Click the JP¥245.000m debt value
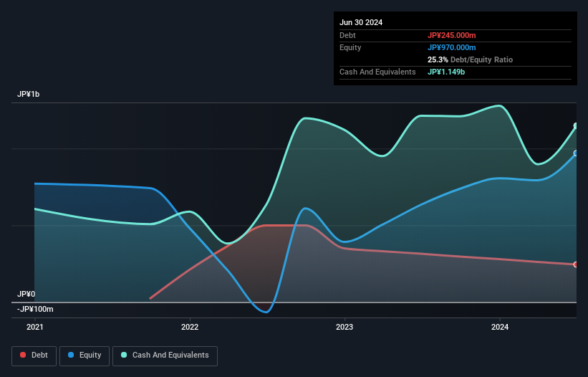The image size is (588, 377). [x=451, y=35]
